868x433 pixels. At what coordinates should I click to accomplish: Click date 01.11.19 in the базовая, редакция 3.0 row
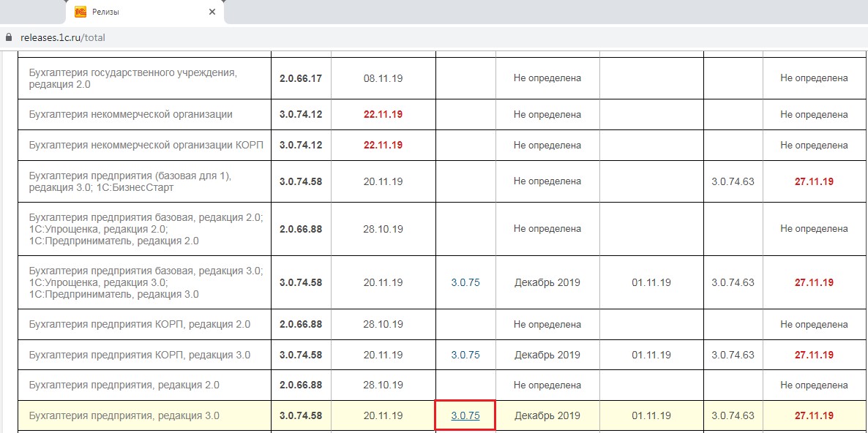point(651,282)
